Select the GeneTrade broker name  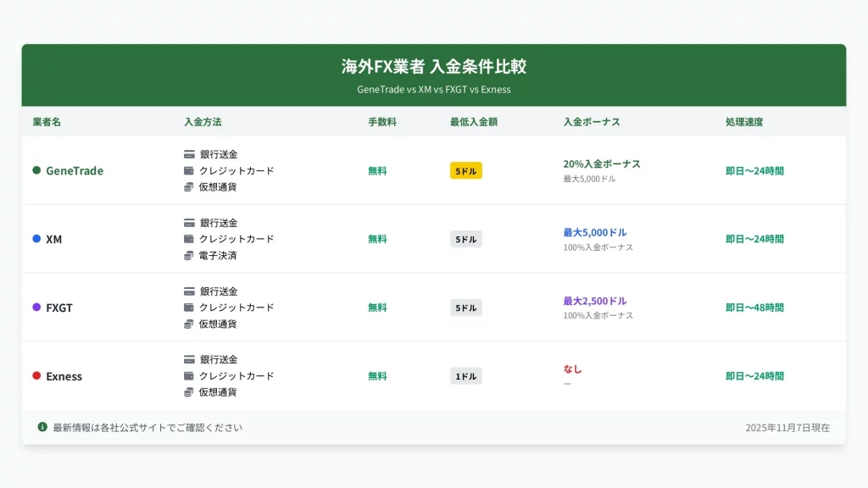[x=75, y=170]
